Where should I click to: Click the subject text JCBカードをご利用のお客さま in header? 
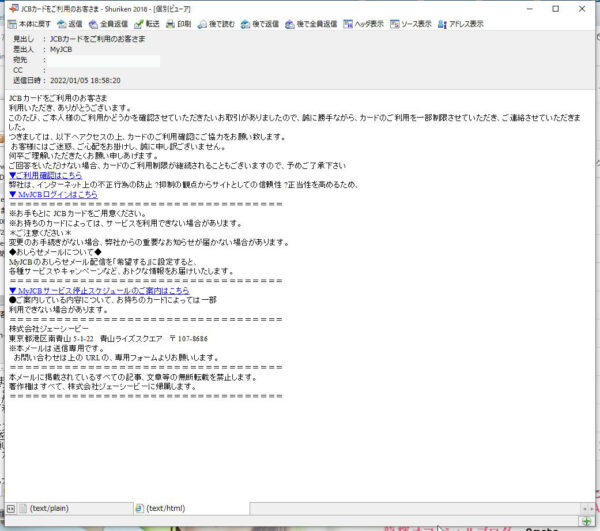point(98,39)
